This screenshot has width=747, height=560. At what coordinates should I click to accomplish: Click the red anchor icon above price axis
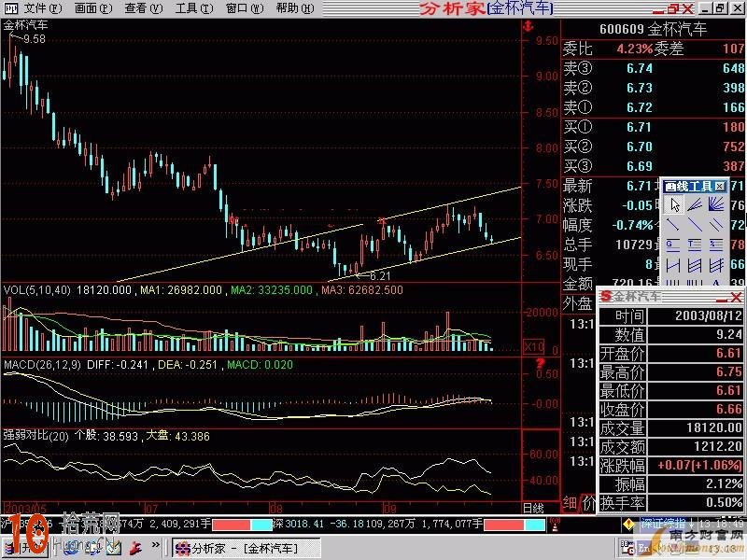pos(528,26)
